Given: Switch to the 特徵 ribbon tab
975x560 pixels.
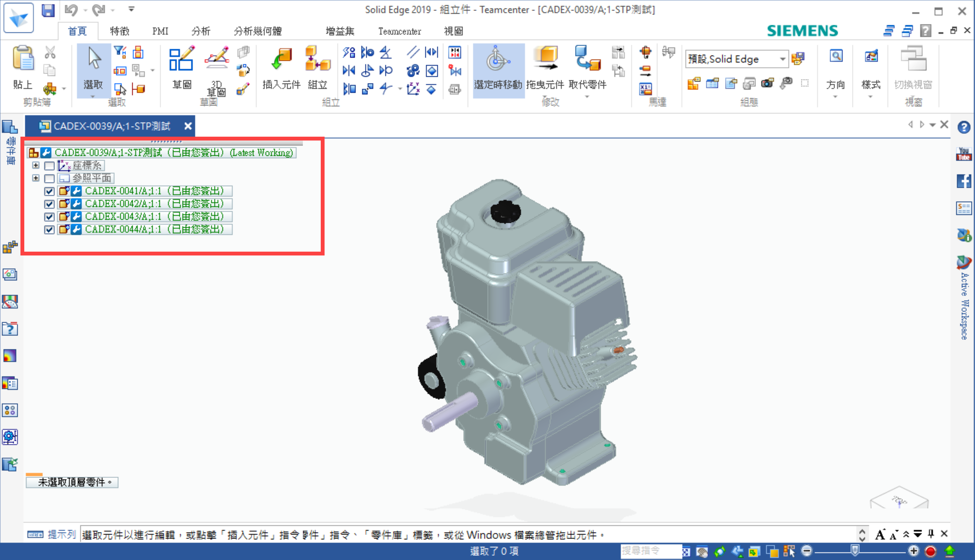Looking at the screenshot, I should tap(120, 31).
